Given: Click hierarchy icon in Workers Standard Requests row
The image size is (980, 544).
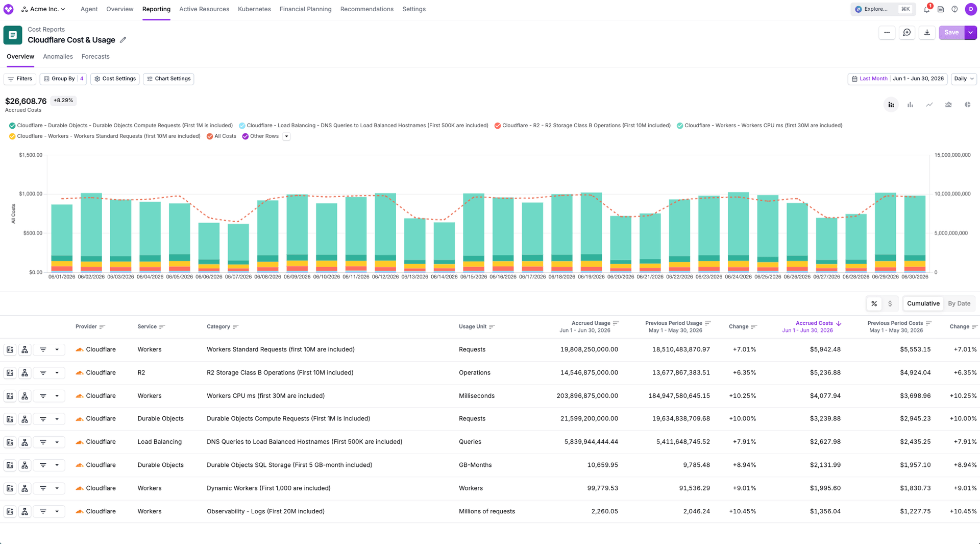Looking at the screenshot, I should (x=24, y=350).
